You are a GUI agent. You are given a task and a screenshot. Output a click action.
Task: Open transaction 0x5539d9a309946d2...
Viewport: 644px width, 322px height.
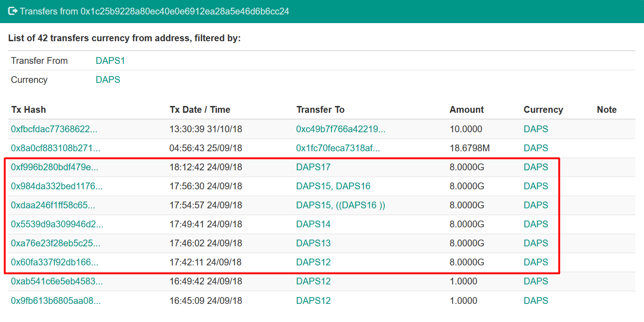(57, 224)
